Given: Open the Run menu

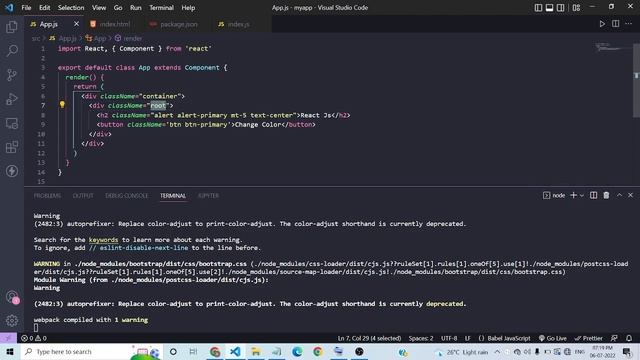Looking at the screenshot, I should (x=136, y=7).
